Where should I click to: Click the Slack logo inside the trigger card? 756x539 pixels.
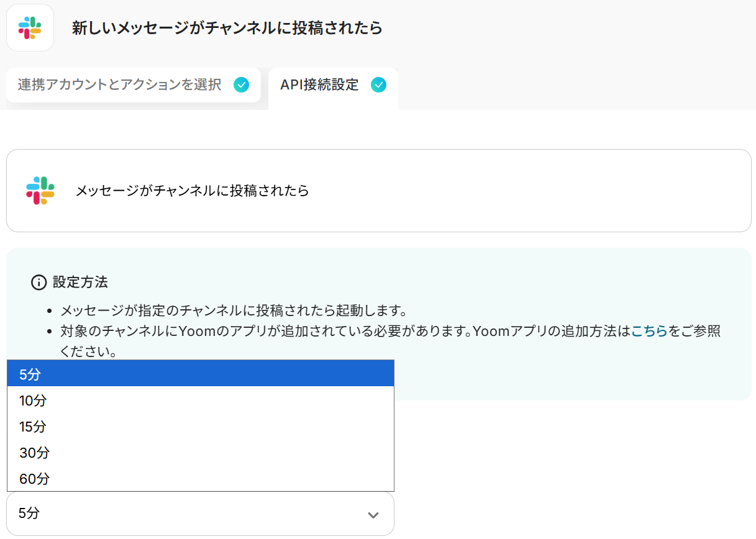click(40, 191)
